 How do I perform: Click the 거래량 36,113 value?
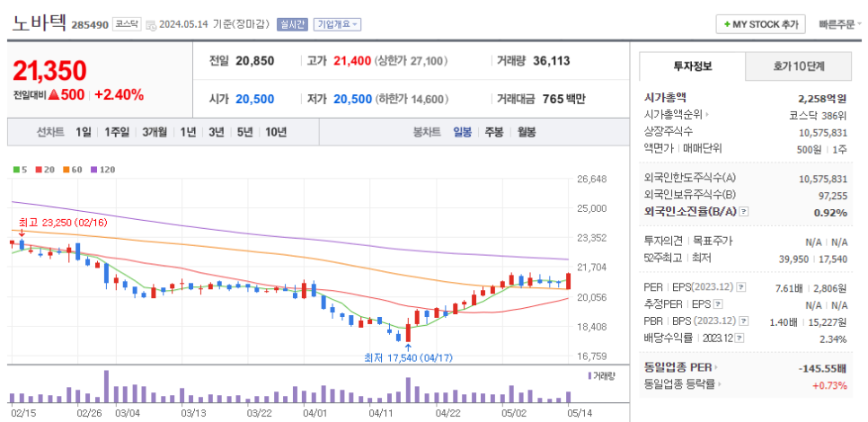552,61
